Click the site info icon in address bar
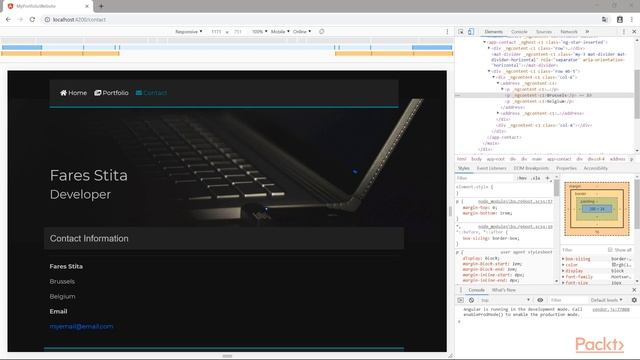Screen dimensions: 640x360 pyautogui.click(x=47, y=19)
